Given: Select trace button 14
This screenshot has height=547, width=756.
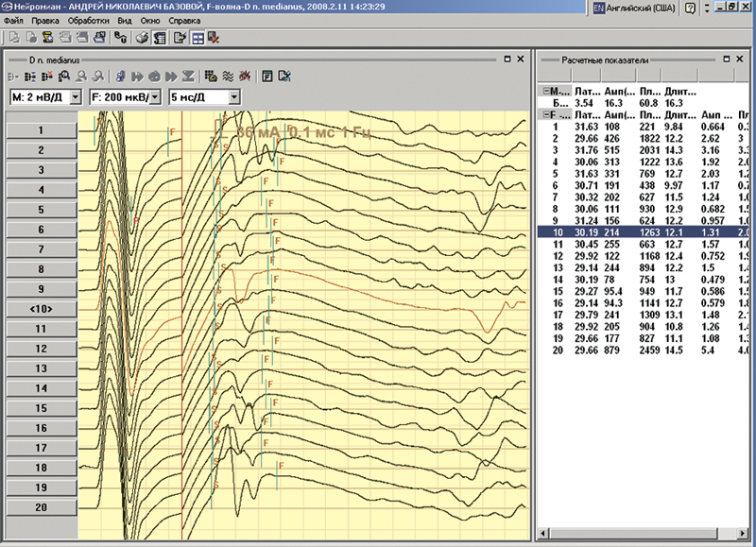Looking at the screenshot, I should pyautogui.click(x=41, y=388).
